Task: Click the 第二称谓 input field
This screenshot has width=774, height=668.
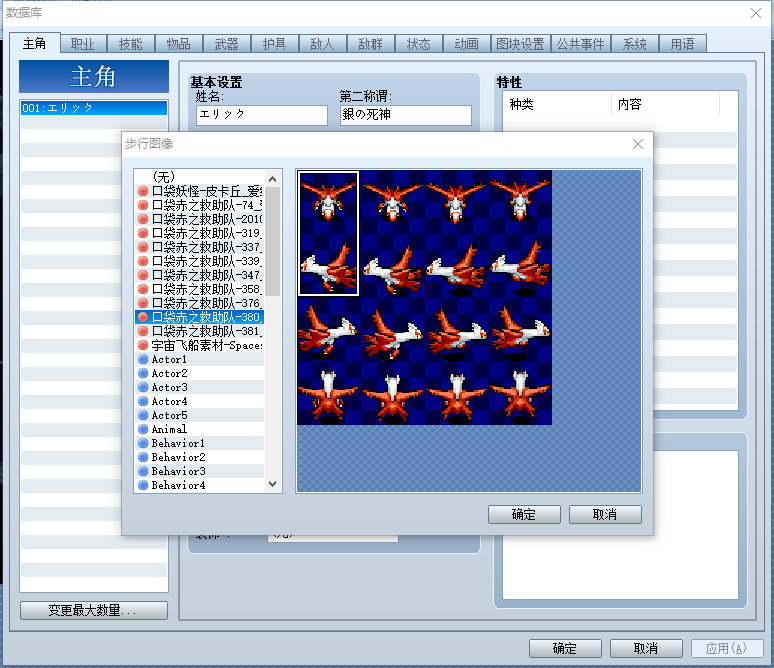Action: (x=406, y=115)
